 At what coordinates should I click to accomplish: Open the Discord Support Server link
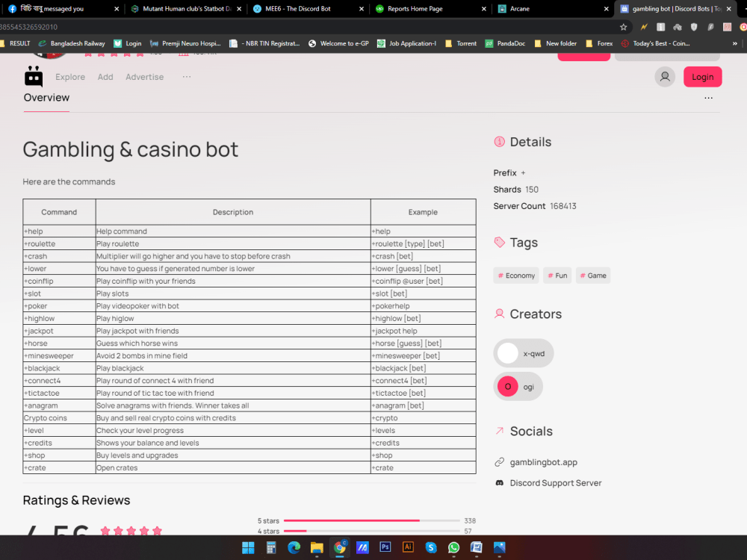point(556,483)
